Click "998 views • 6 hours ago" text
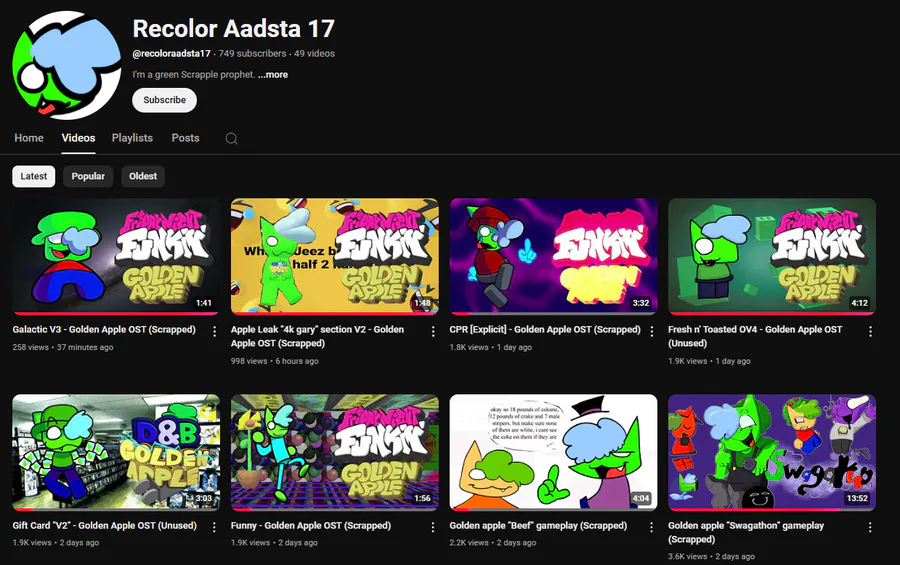The image size is (900, 565). pyautogui.click(x=274, y=361)
